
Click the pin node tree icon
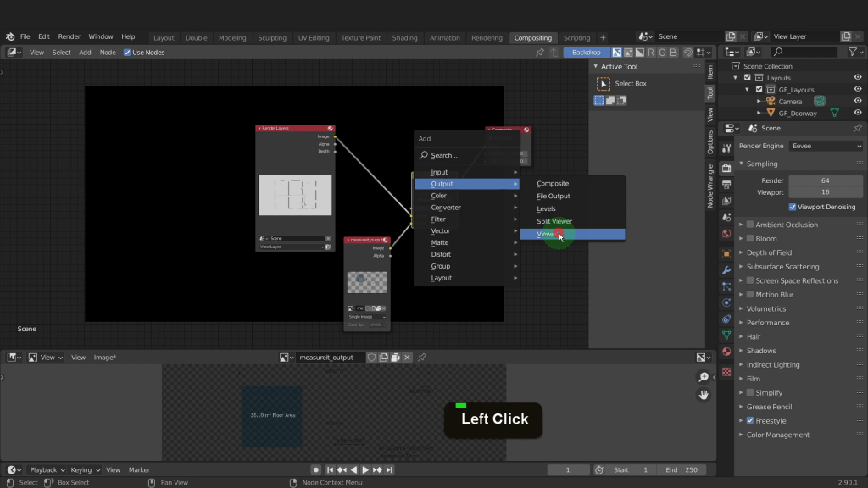click(x=539, y=53)
